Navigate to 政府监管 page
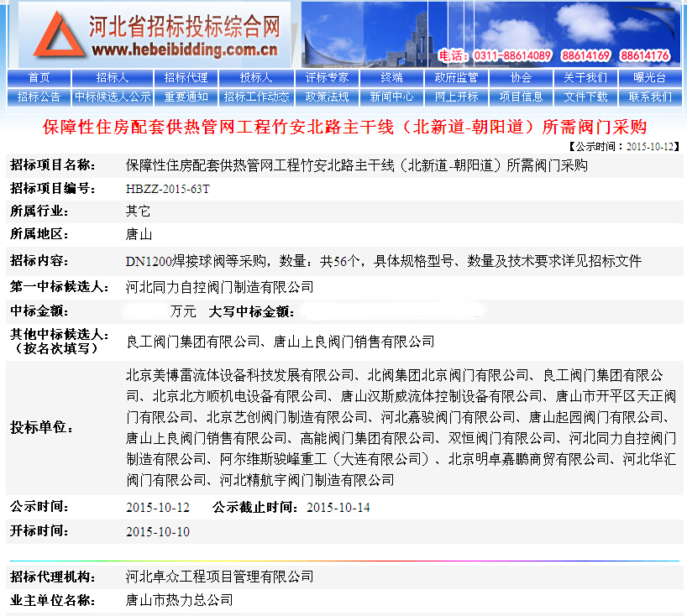 456,77
